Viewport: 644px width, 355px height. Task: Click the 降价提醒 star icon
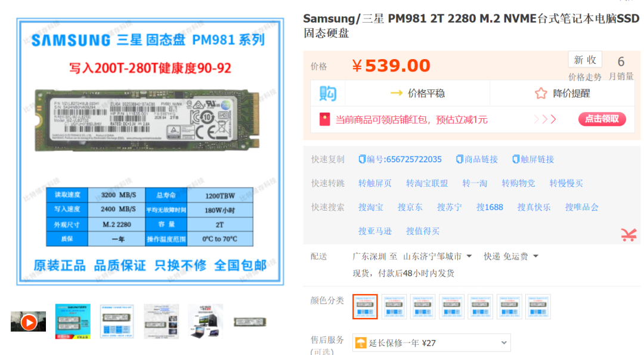541,94
